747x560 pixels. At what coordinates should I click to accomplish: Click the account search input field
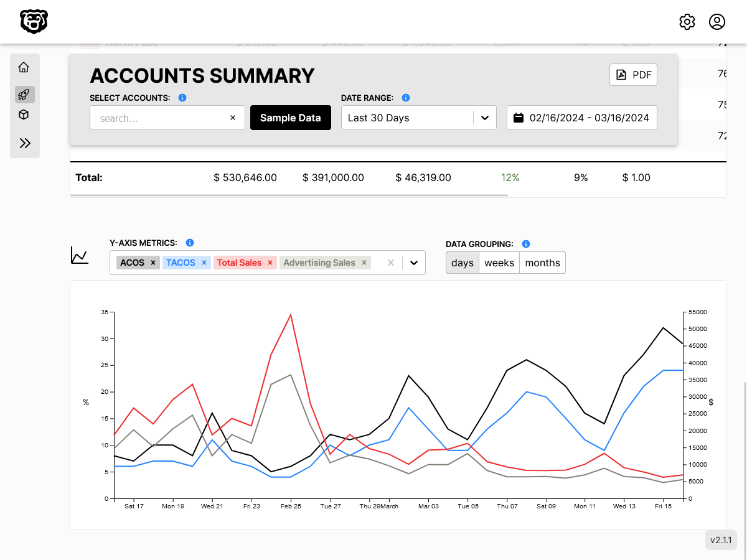[159, 118]
